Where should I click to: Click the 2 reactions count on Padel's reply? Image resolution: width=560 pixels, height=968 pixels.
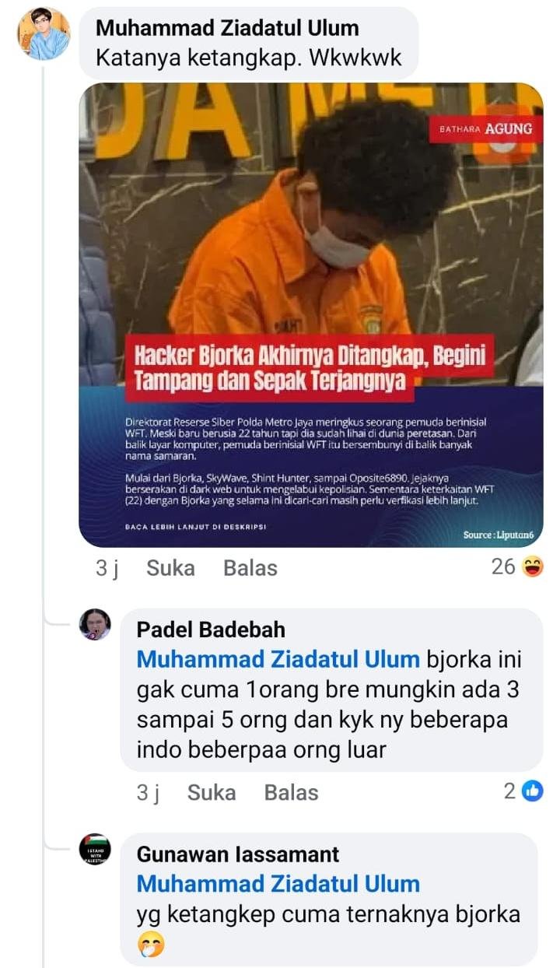click(510, 792)
